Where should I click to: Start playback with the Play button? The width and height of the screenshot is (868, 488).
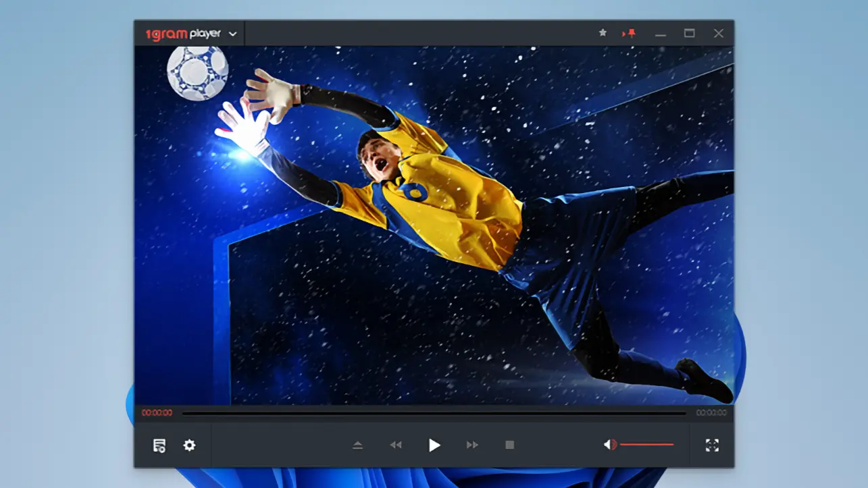pyautogui.click(x=434, y=445)
